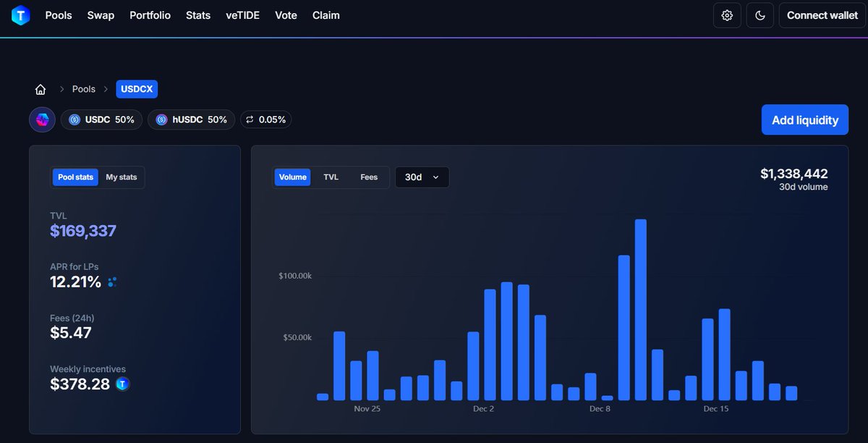Click the home breadcrumb icon
Image resolution: width=868 pixels, height=443 pixels.
pyautogui.click(x=41, y=89)
